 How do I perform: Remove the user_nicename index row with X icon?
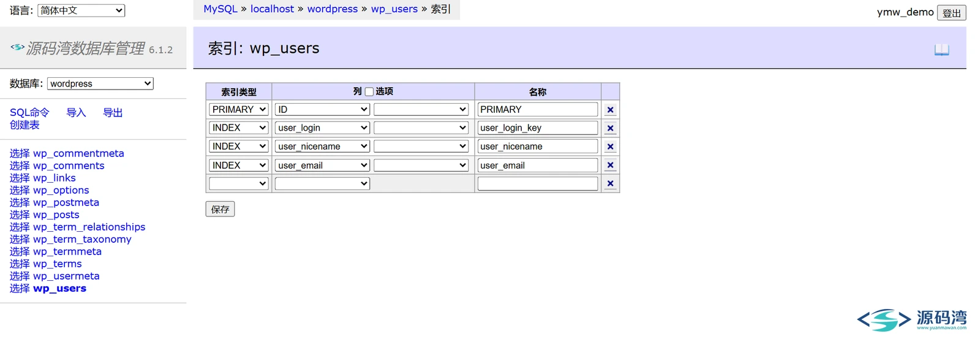click(x=610, y=147)
